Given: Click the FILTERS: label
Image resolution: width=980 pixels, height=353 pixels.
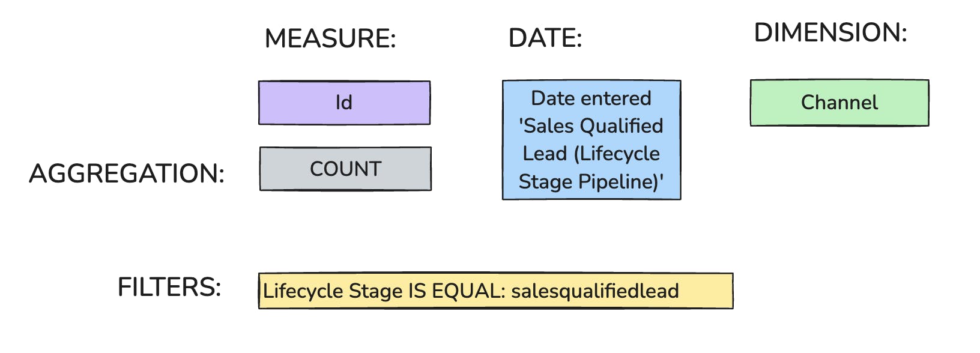Looking at the screenshot, I should click(x=169, y=288).
